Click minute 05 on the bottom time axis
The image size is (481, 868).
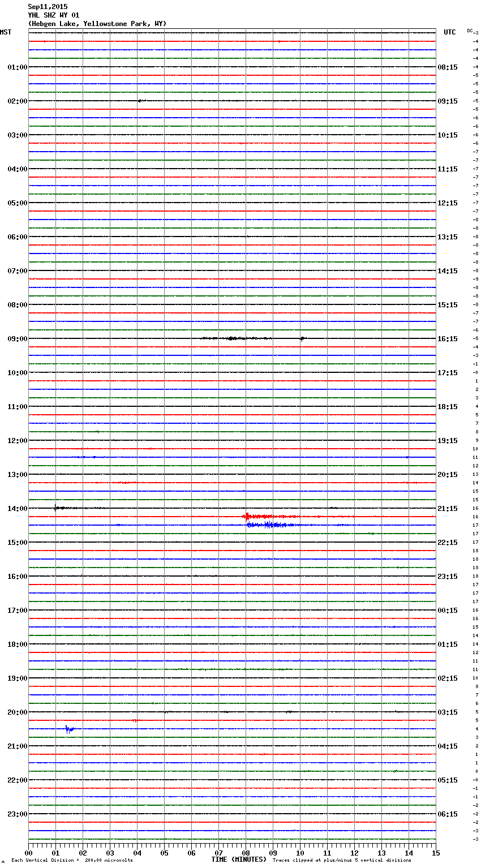164,853
